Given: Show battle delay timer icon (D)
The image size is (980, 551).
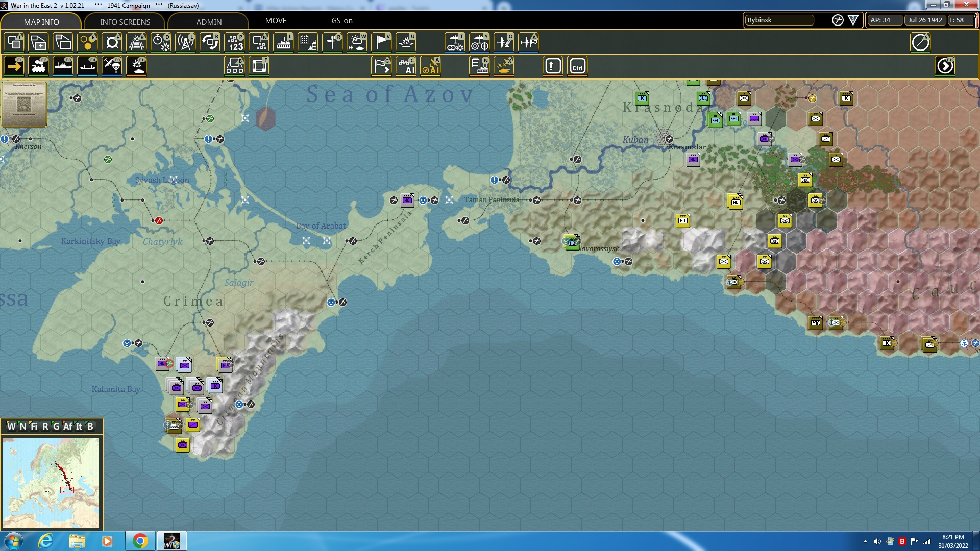Looking at the screenshot, I should click(x=161, y=42).
